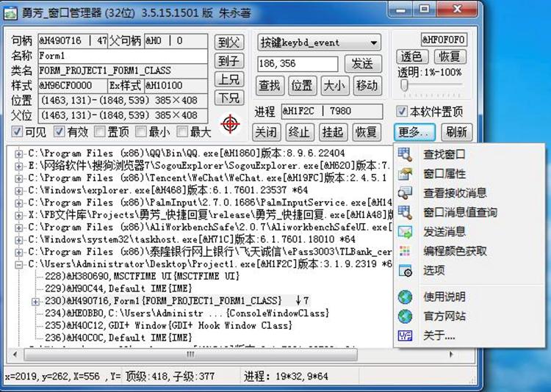The width and height of the screenshot is (551, 392).
Task: Click the app icon in the title bar
Action: (x=10, y=13)
